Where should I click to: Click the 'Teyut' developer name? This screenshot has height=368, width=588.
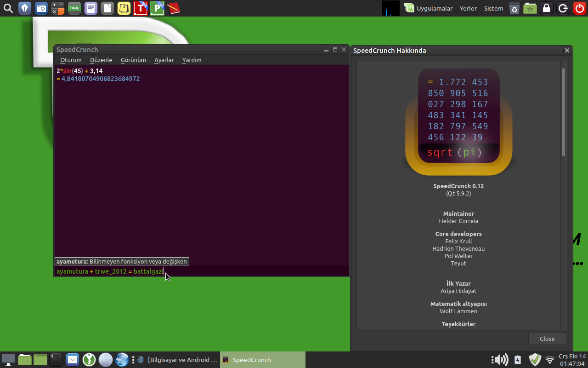pyautogui.click(x=458, y=263)
